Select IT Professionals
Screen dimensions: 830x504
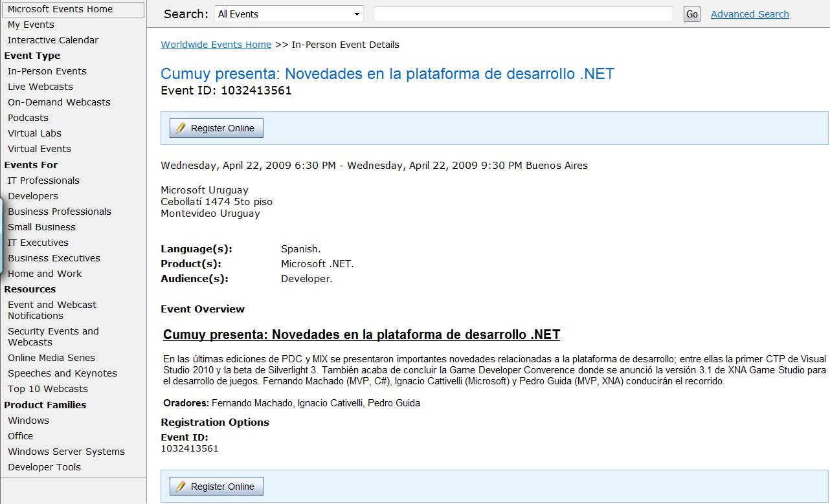[43, 181]
